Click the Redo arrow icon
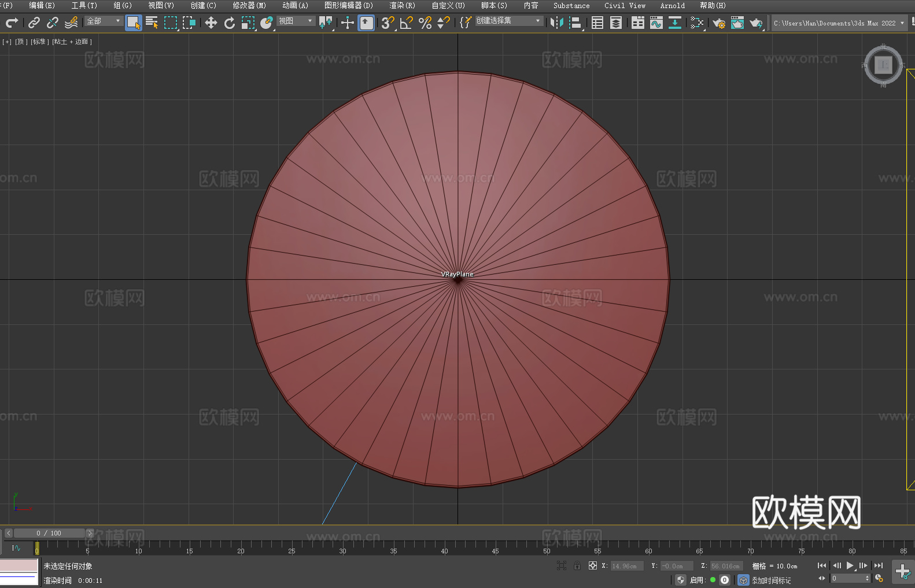This screenshot has height=588, width=915. 12,23
